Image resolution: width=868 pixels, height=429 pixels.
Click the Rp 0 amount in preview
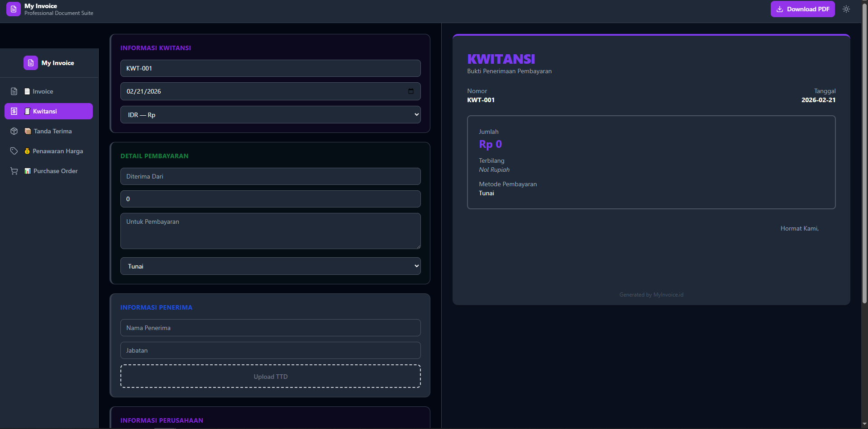(490, 144)
